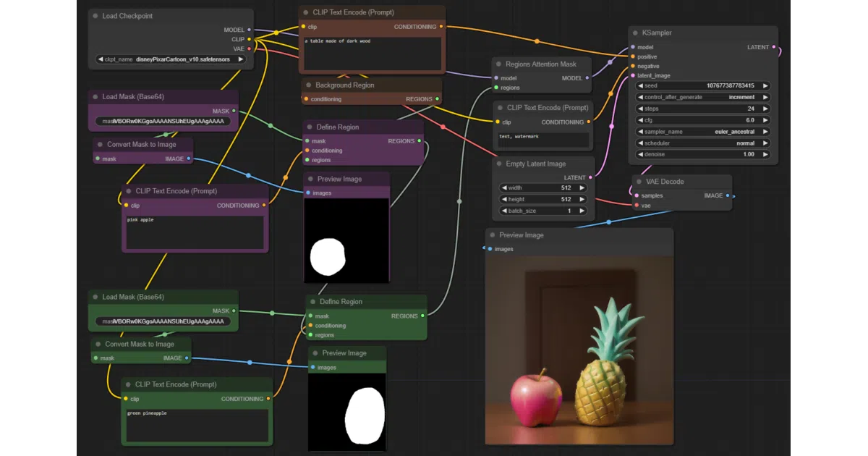The image size is (868, 456).
Task: Increase steps with the right arrow
Action: pos(765,109)
